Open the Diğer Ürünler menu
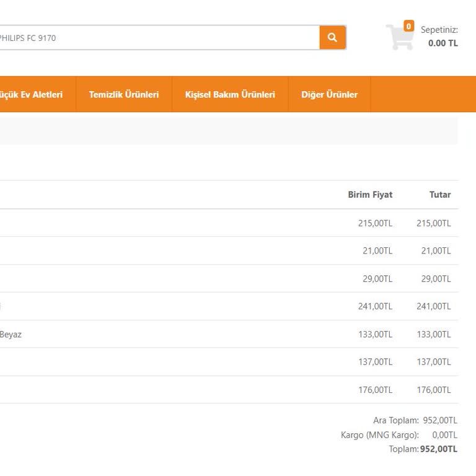476x476 pixels. click(x=329, y=95)
